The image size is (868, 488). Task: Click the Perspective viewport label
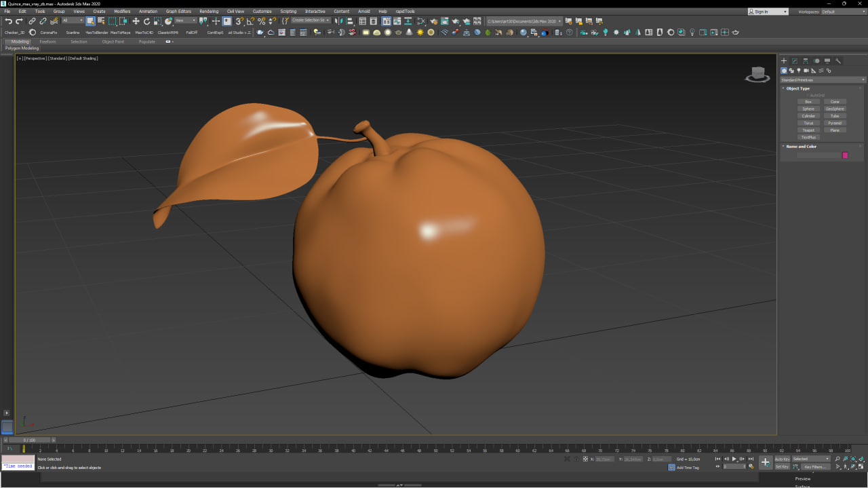pyautogui.click(x=35, y=58)
